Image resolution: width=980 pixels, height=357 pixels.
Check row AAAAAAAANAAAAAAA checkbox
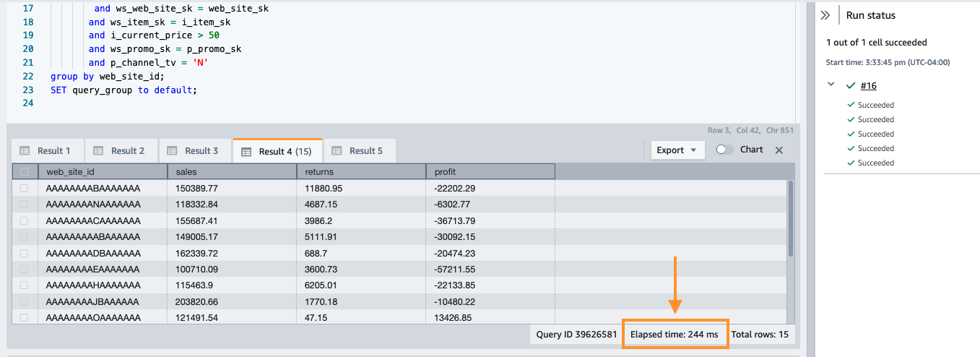click(x=25, y=205)
